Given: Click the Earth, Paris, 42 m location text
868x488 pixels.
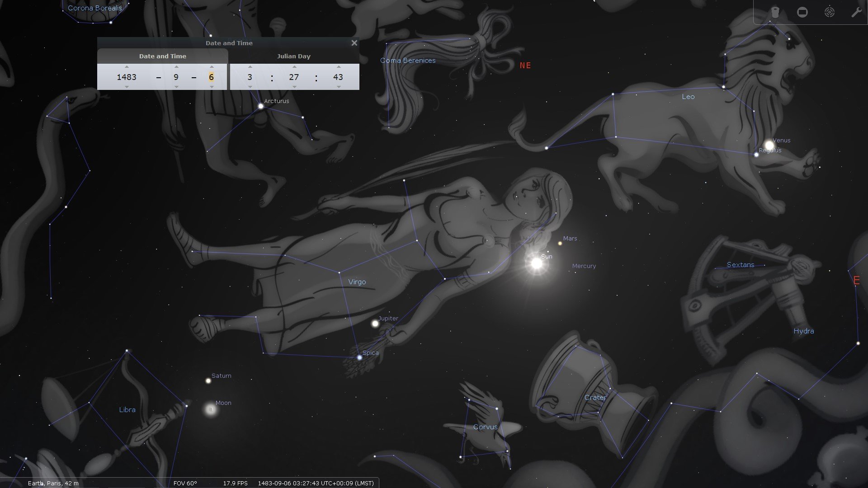Looking at the screenshot, I should pos(53,483).
